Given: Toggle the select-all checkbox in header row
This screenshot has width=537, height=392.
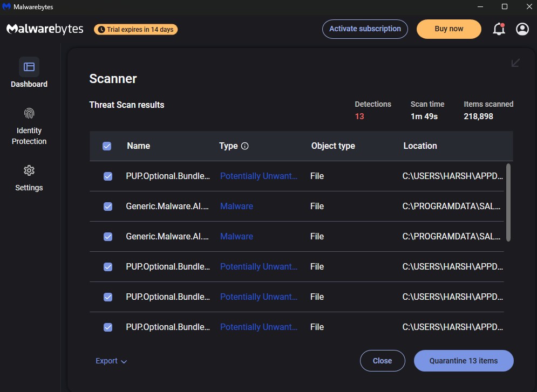Looking at the screenshot, I should point(107,146).
